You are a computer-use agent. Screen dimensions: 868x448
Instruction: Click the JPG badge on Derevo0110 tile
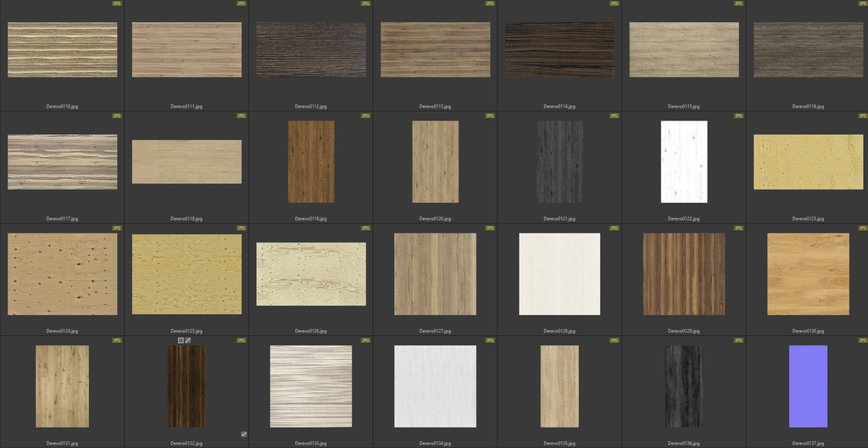[x=117, y=3]
